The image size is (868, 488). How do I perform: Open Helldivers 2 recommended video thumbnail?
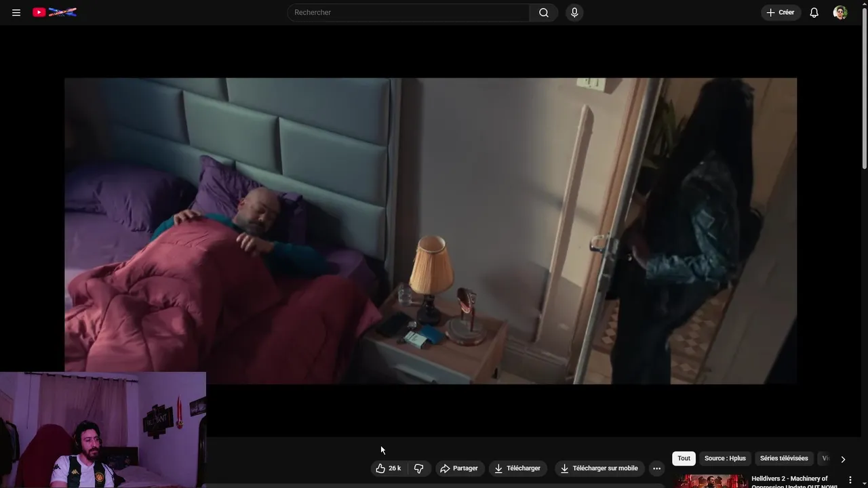pyautogui.click(x=710, y=481)
